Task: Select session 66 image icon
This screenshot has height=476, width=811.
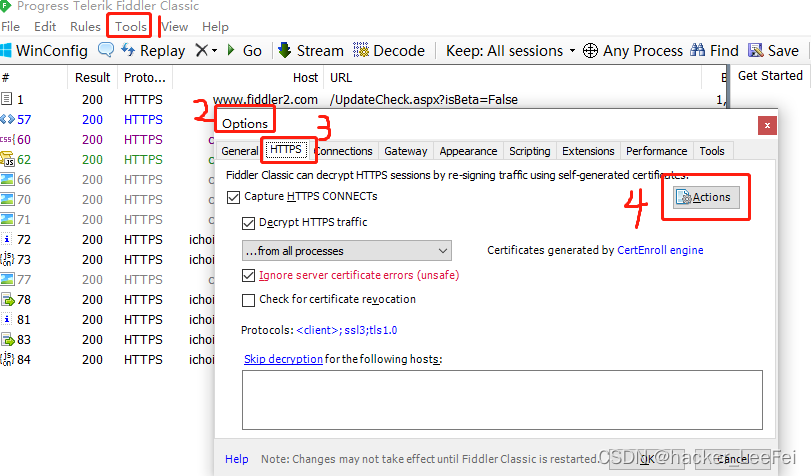Action: (x=7, y=180)
